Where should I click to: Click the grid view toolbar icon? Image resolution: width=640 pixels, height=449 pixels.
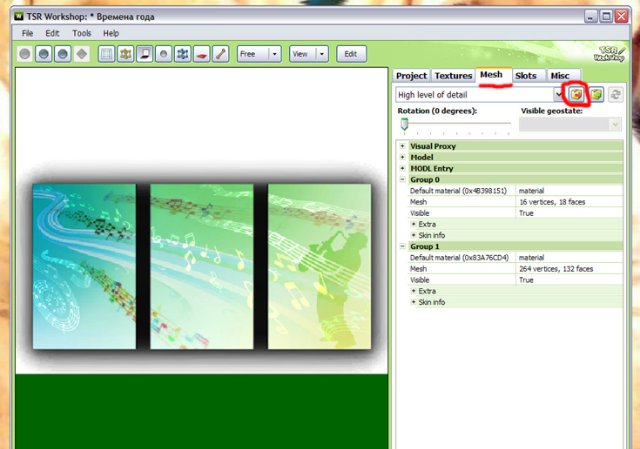(x=107, y=54)
